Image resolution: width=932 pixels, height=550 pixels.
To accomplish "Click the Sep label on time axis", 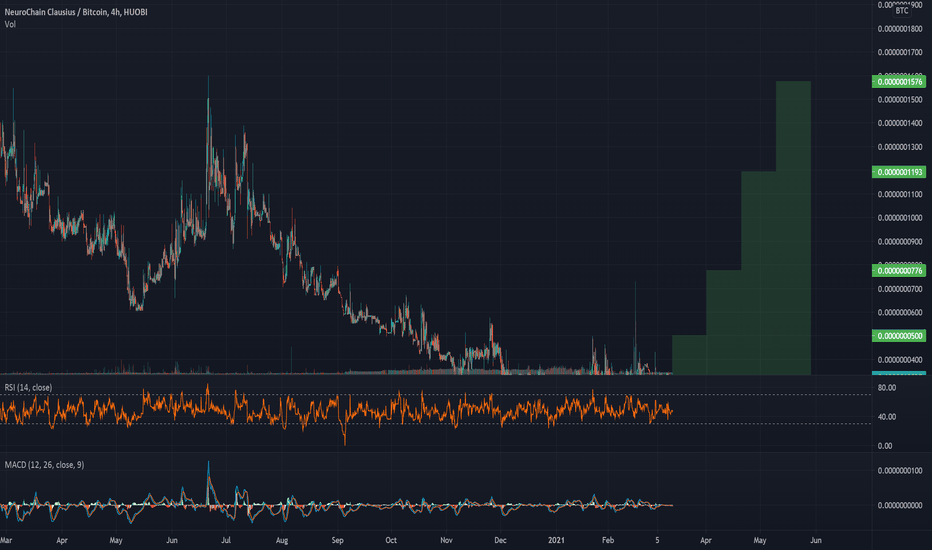I will pos(338,540).
